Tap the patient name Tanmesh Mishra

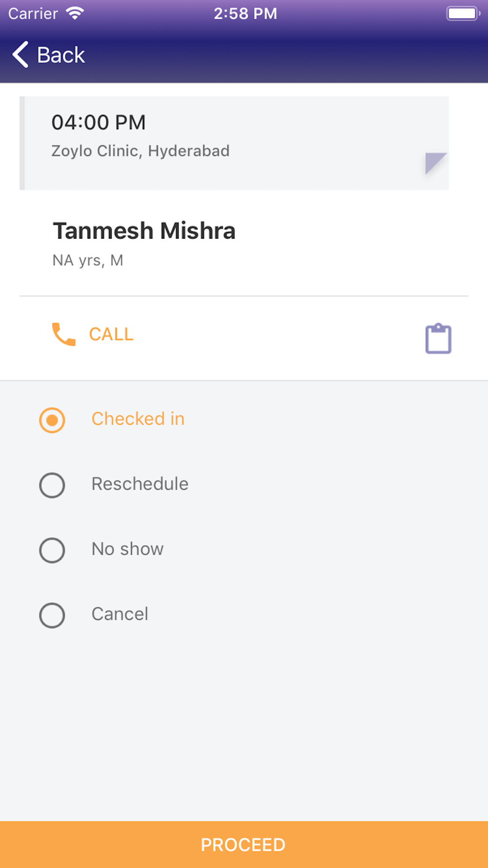(144, 231)
